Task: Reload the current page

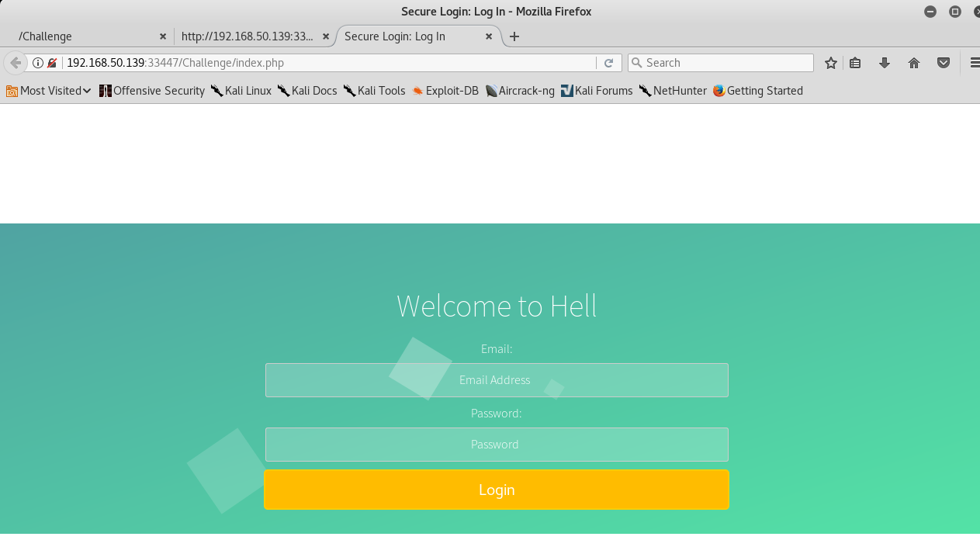Action: (x=609, y=63)
